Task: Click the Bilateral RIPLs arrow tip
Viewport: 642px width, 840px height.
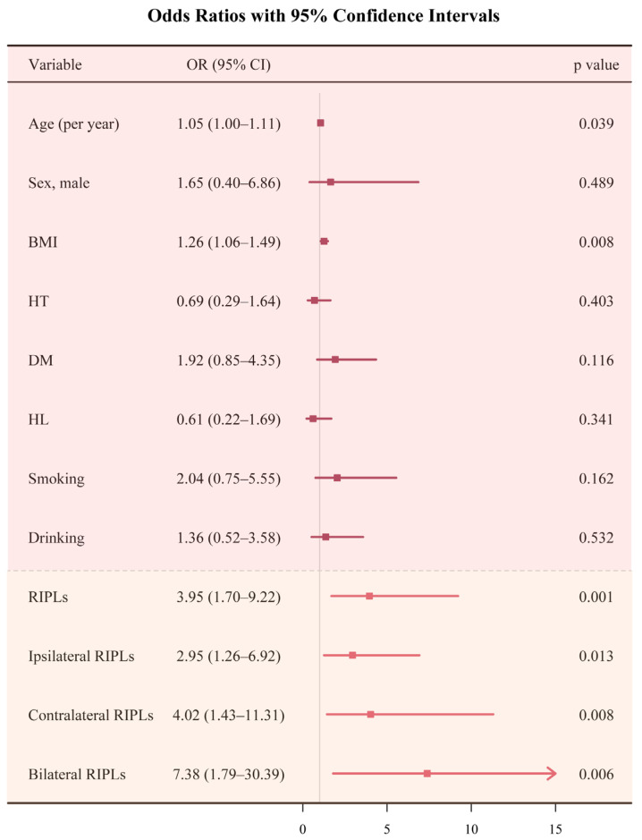Action: click(x=552, y=774)
